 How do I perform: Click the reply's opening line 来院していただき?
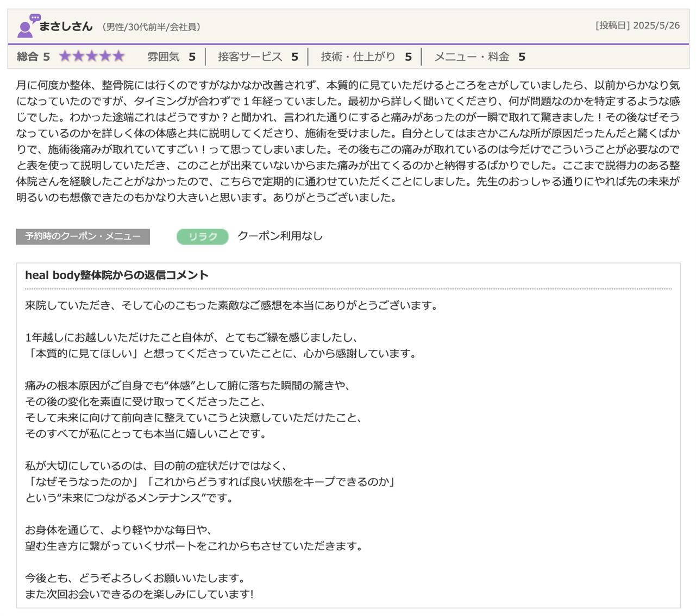pyautogui.click(x=231, y=305)
